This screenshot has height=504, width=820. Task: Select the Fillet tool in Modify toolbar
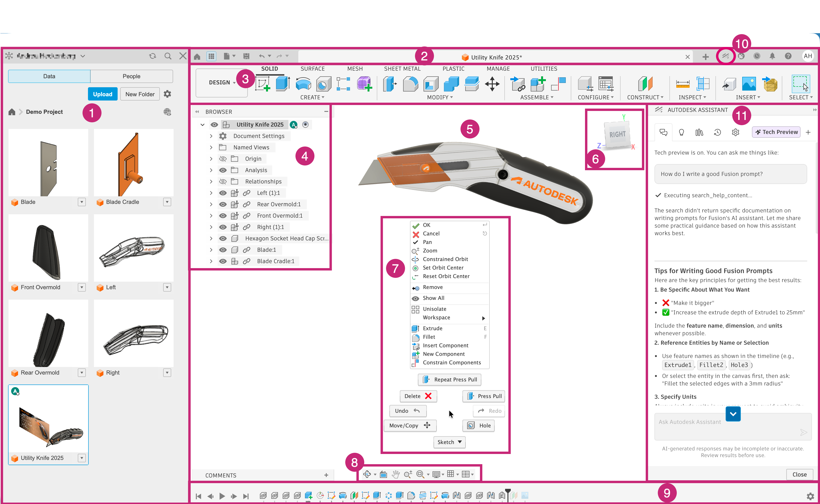410,83
